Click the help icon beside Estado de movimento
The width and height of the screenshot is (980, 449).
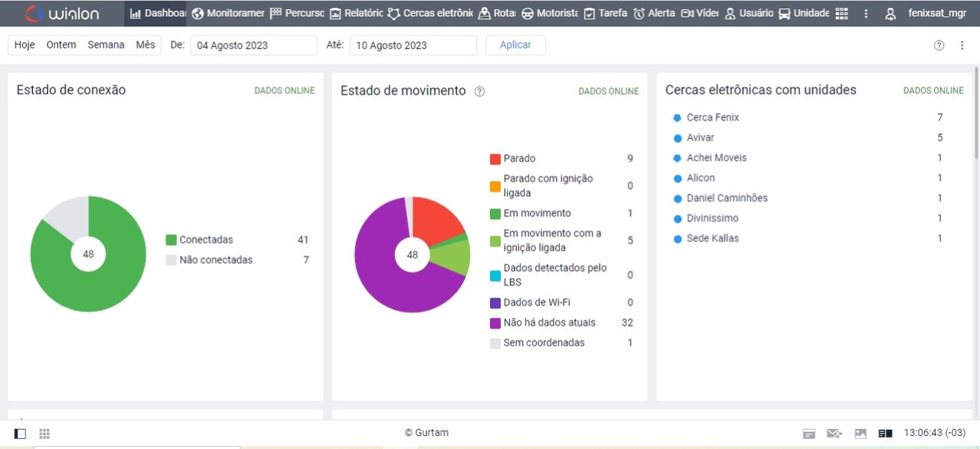pyautogui.click(x=479, y=91)
